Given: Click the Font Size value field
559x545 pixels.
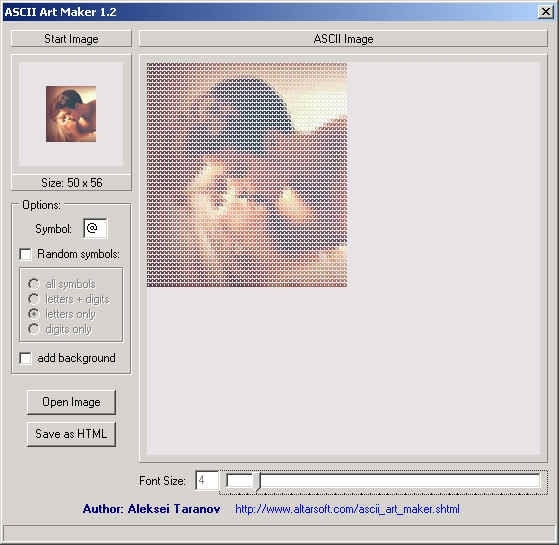Looking at the screenshot, I should coord(207,480).
